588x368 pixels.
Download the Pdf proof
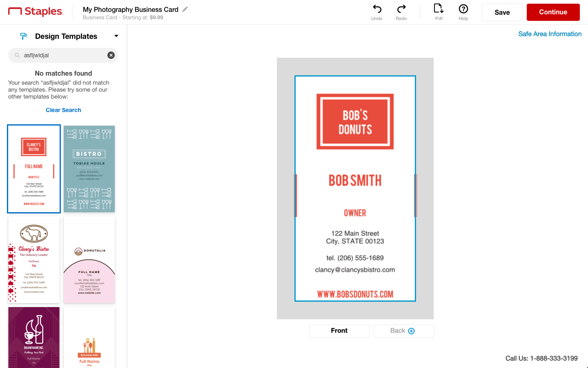(x=439, y=12)
